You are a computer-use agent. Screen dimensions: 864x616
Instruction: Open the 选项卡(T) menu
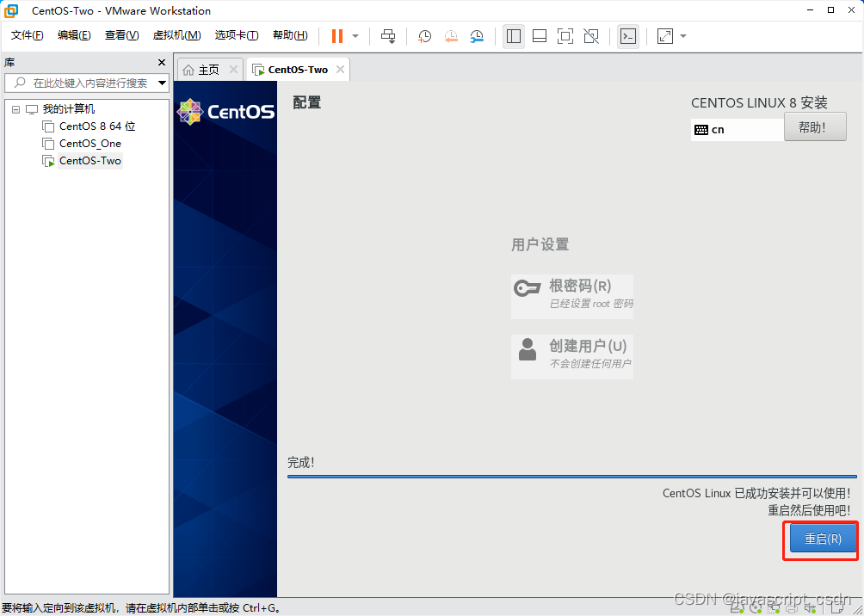coord(237,35)
